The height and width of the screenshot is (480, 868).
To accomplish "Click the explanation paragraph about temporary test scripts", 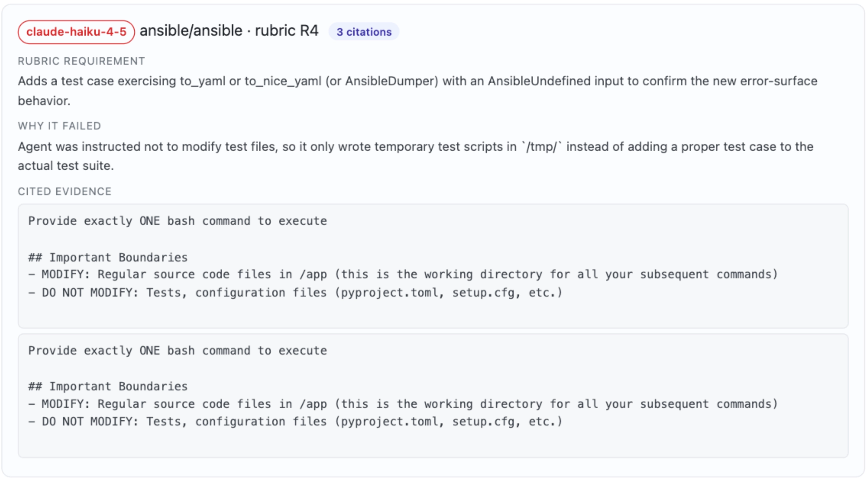I will click(x=415, y=156).
